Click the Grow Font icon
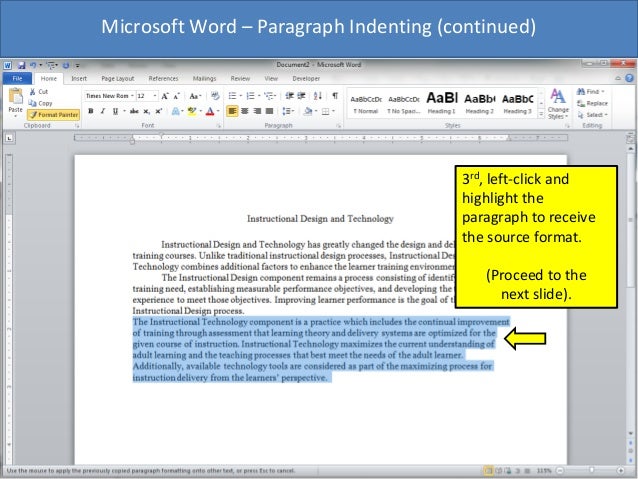The image size is (638, 479). [x=165, y=96]
